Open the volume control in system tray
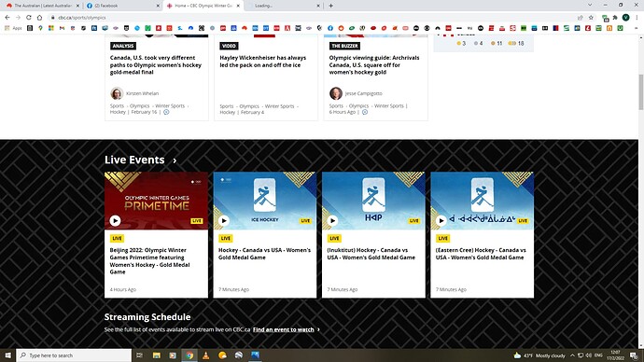The height and width of the screenshot is (362, 644). tap(588, 355)
